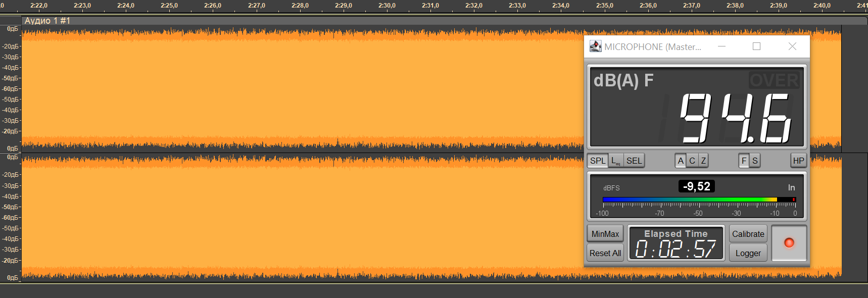Open the MinMax display
Image resolution: width=868 pixels, height=298 pixels.
pyautogui.click(x=605, y=234)
